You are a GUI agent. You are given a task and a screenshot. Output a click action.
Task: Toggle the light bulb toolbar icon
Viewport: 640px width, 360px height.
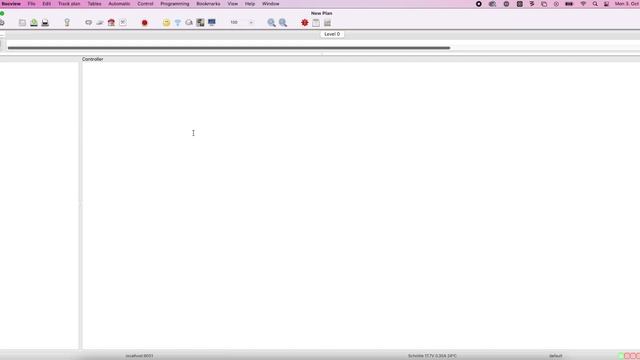click(x=67, y=23)
